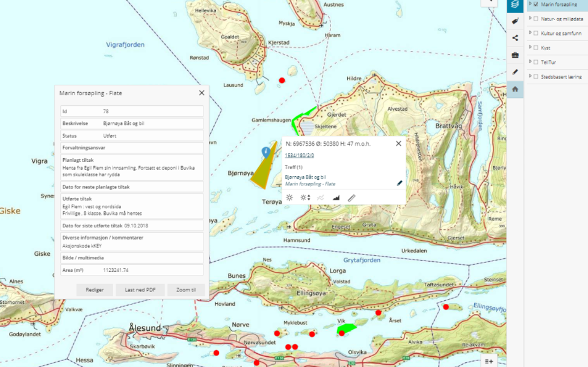
Task: Click the tag icon in sidebar
Action: [514, 21]
